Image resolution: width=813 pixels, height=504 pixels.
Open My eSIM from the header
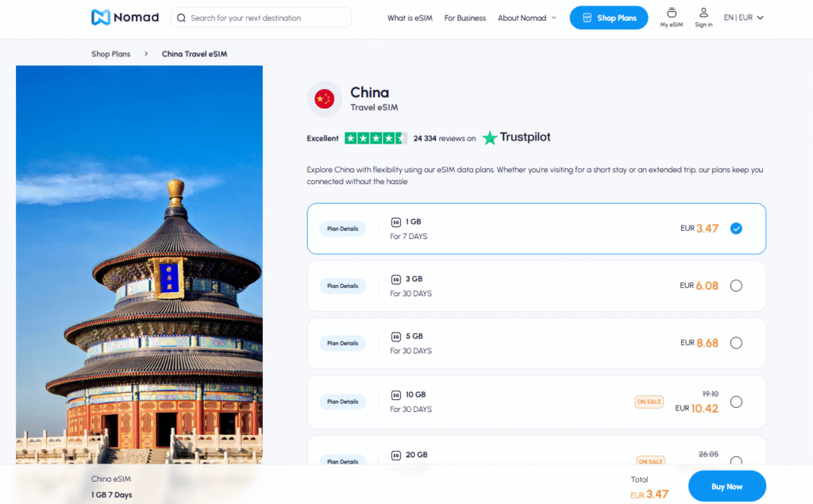(x=672, y=17)
